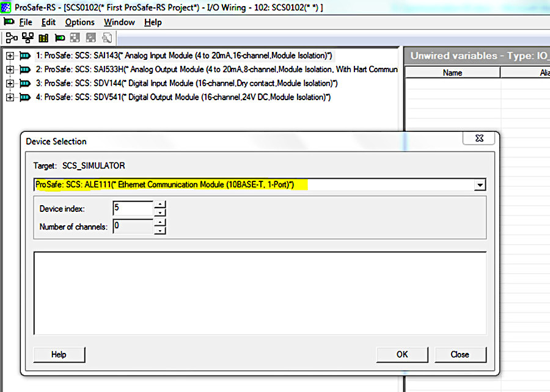This screenshot has height=392, width=550.
Task: Open the Options menu
Action: pyautogui.click(x=79, y=22)
